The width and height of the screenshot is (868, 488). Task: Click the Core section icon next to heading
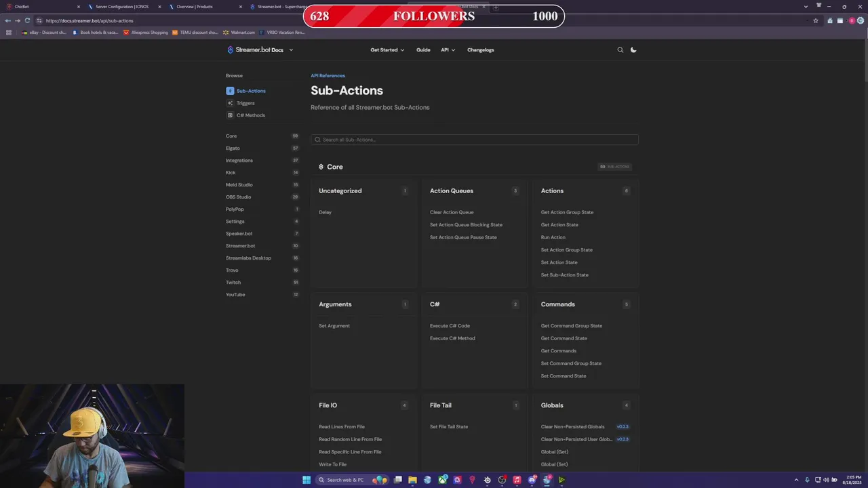[x=321, y=167]
